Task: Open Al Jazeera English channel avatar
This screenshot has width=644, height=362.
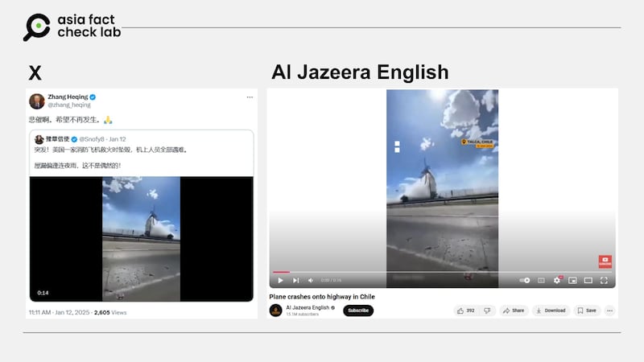Action: click(275, 311)
